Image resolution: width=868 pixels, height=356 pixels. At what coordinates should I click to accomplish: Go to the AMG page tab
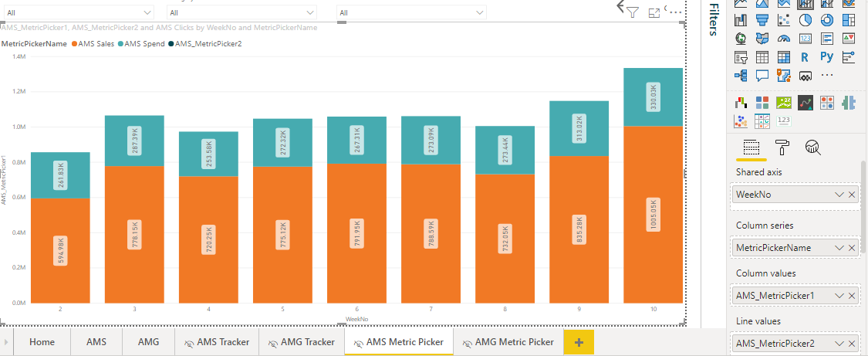point(148,342)
